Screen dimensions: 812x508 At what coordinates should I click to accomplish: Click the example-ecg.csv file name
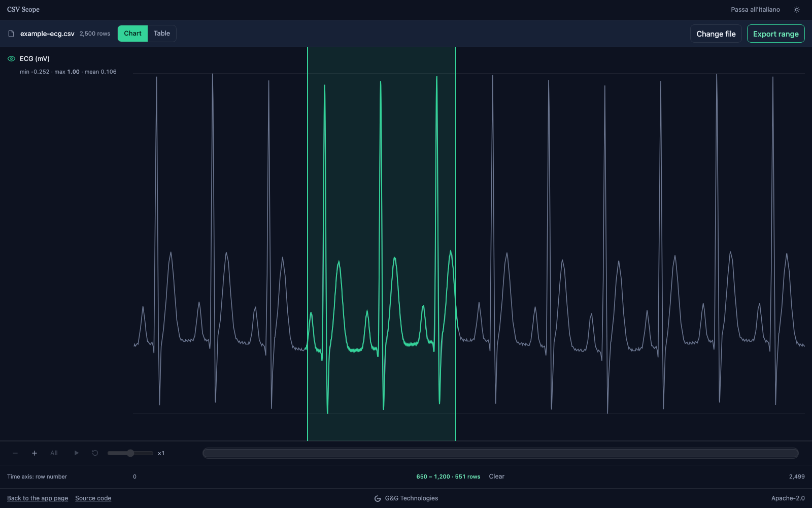pos(47,34)
